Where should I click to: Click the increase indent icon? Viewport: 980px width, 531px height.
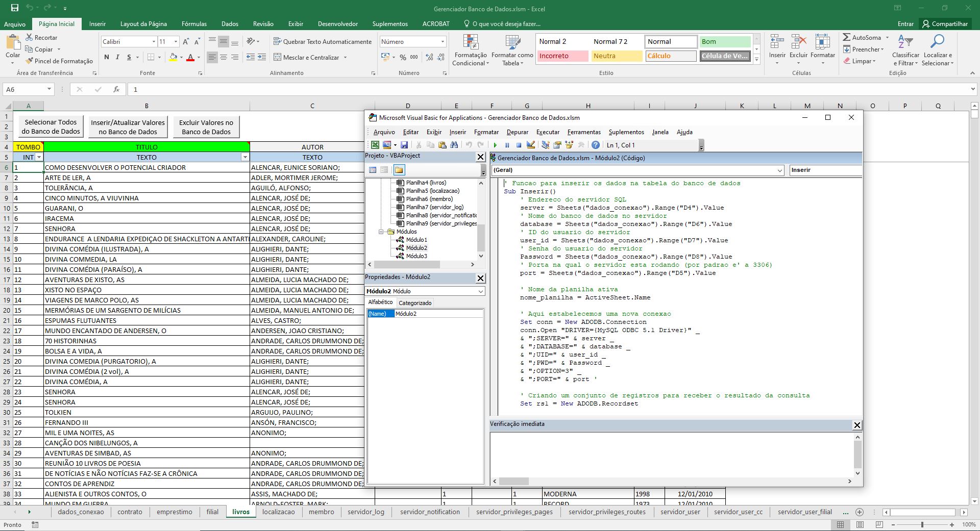coord(262,57)
